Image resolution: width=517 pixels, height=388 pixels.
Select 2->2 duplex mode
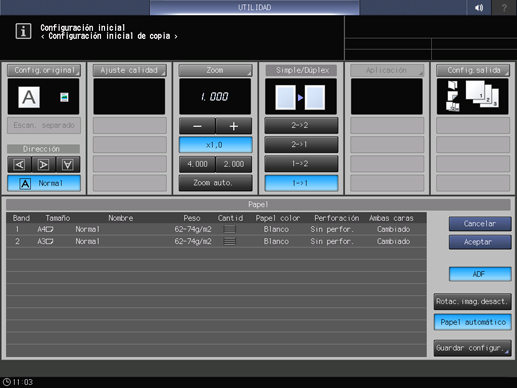[x=301, y=126]
